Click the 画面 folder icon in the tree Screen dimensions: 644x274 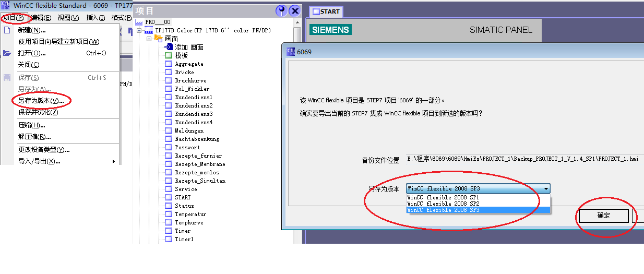pyautogui.click(x=159, y=39)
